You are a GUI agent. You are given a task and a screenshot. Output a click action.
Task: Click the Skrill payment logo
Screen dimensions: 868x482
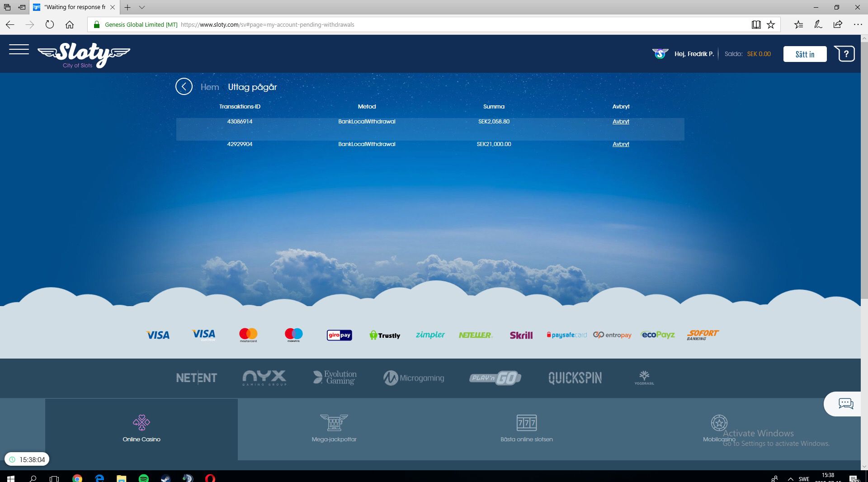tap(521, 335)
